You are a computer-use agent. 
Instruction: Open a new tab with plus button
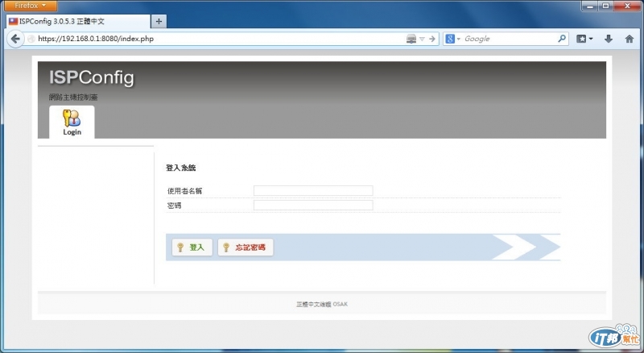coord(159,22)
